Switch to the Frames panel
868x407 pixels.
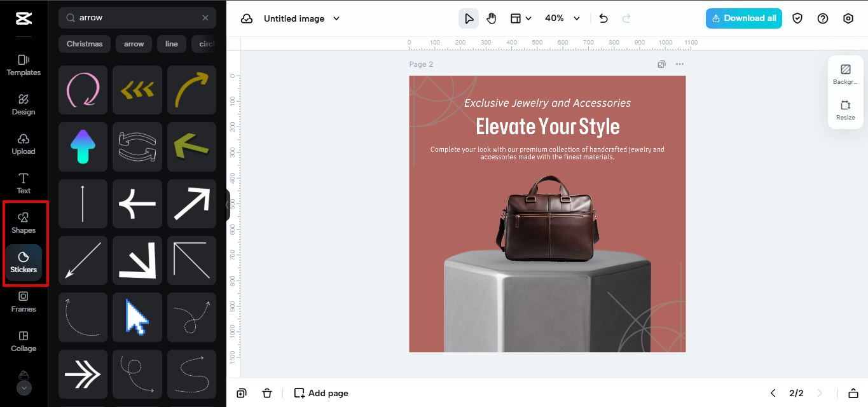click(24, 302)
